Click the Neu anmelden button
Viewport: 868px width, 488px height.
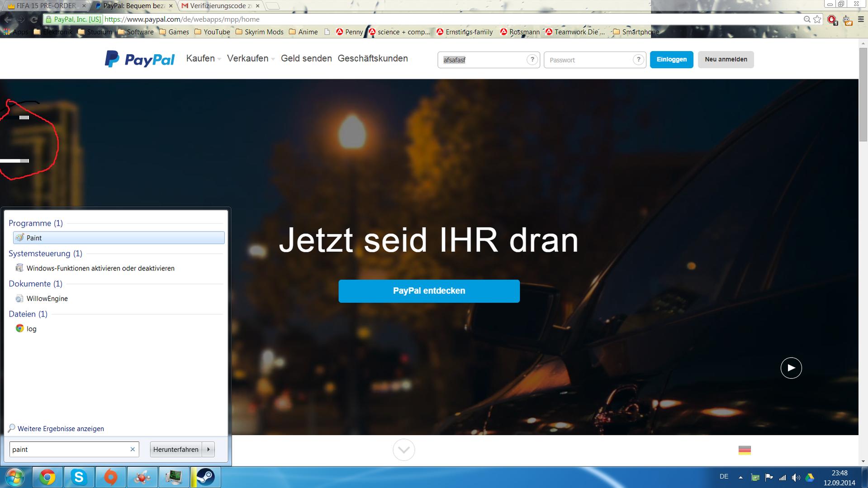point(726,60)
